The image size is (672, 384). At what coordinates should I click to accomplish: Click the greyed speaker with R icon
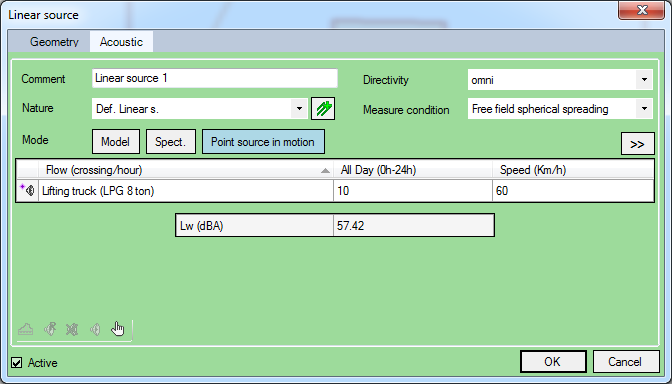(x=50, y=329)
